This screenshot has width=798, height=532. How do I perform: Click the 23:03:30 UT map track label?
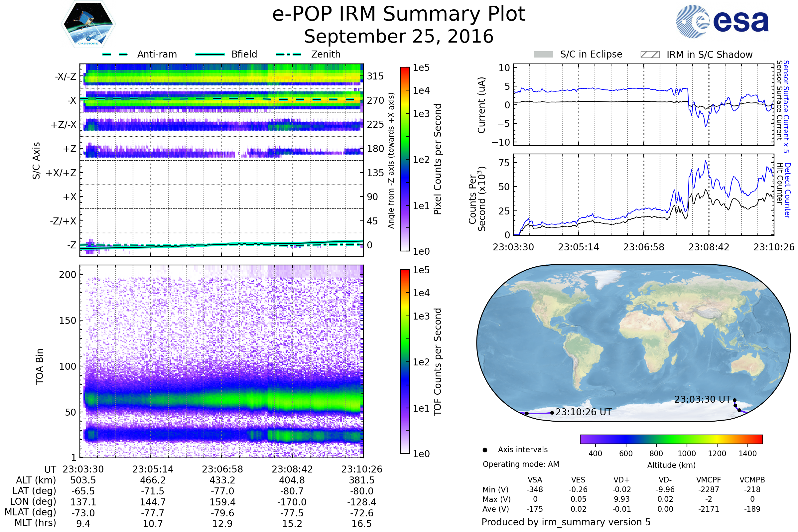click(702, 399)
